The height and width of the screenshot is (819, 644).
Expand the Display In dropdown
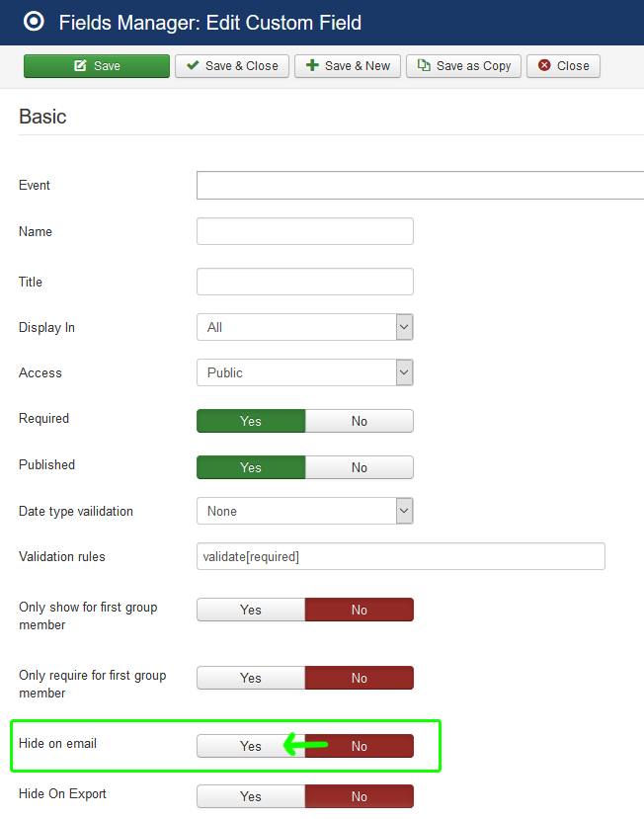(x=304, y=327)
